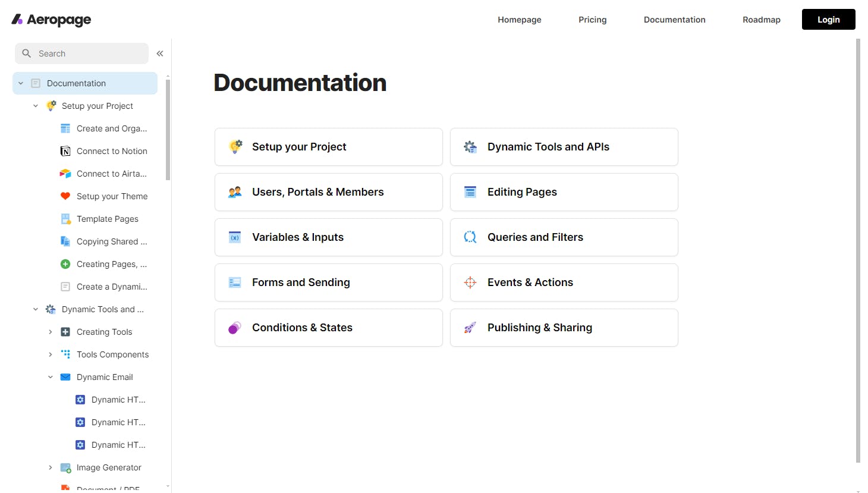Click the gear icon next to Dynamic Tools in sidebar
Viewport: 868px width, 493px height.
(51, 309)
